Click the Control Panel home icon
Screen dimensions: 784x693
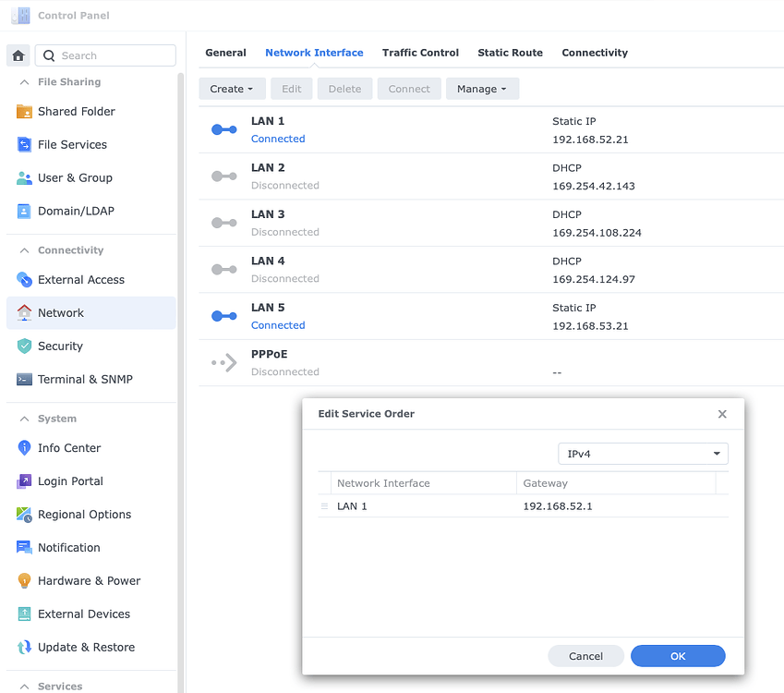tap(18, 55)
